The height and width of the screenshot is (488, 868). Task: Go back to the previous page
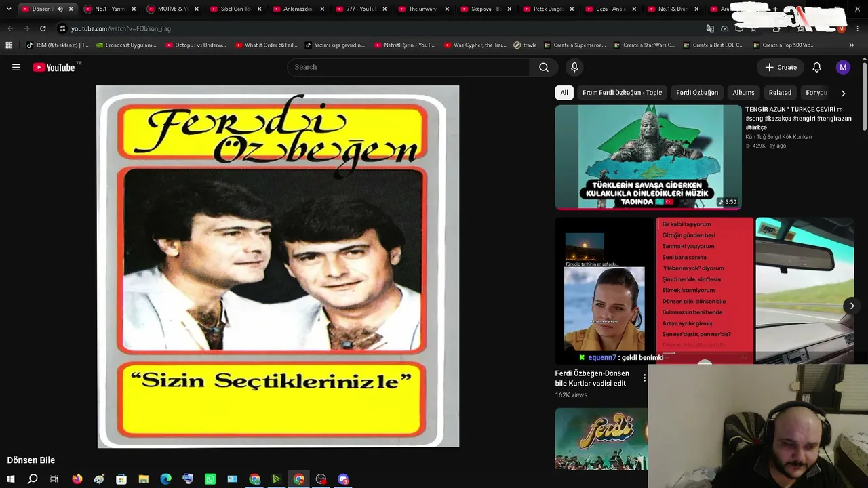point(10,28)
